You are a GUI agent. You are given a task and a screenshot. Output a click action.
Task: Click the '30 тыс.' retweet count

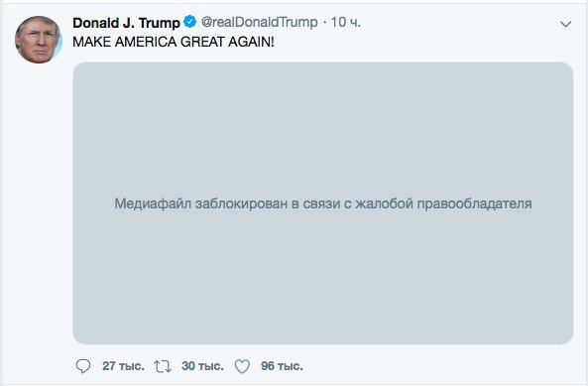tap(202, 366)
